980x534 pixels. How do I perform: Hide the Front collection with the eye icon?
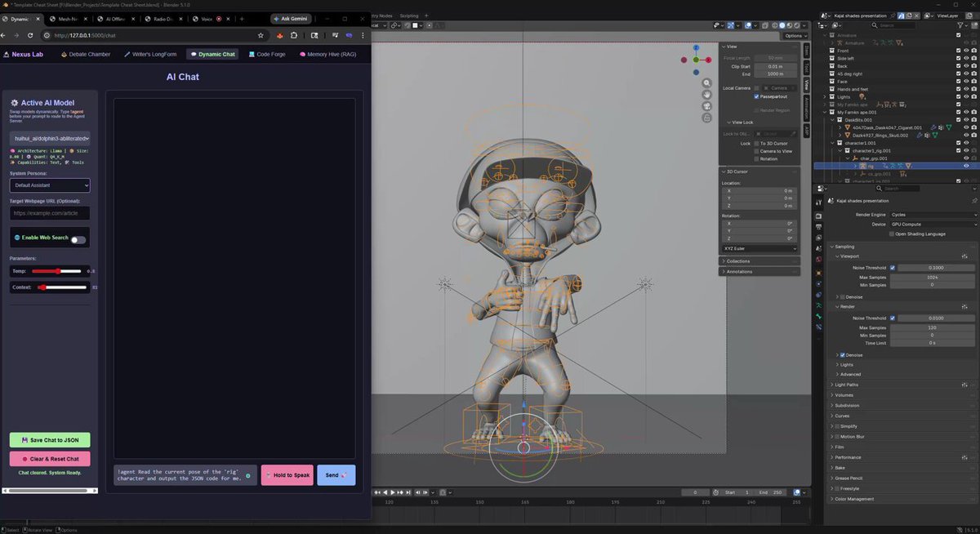[x=966, y=51]
